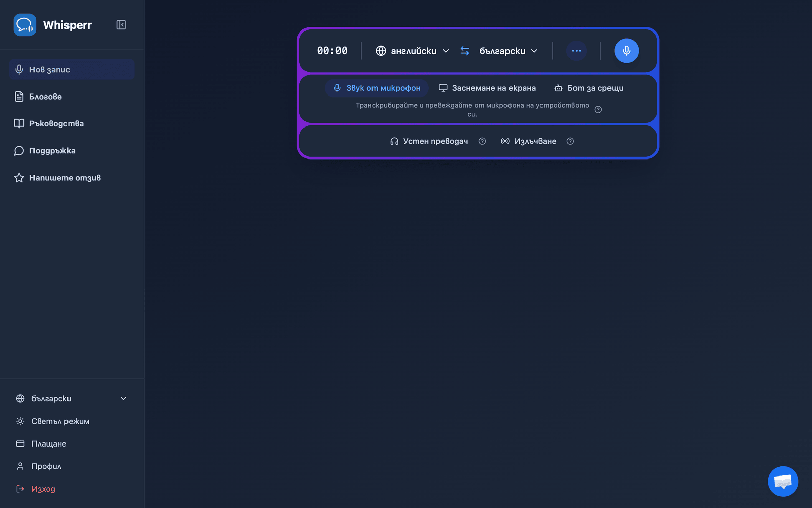The image size is (812, 508).
Task: Enable Устен преводач mode
Action: click(429, 141)
